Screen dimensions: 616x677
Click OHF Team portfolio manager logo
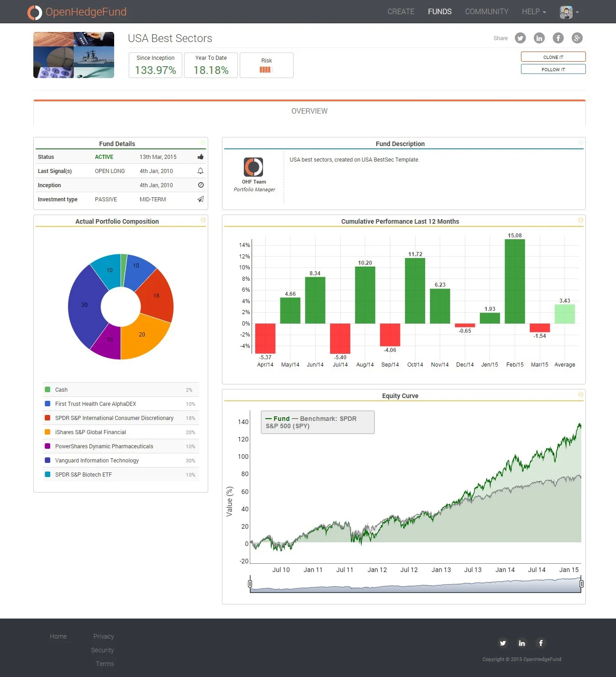click(x=253, y=167)
